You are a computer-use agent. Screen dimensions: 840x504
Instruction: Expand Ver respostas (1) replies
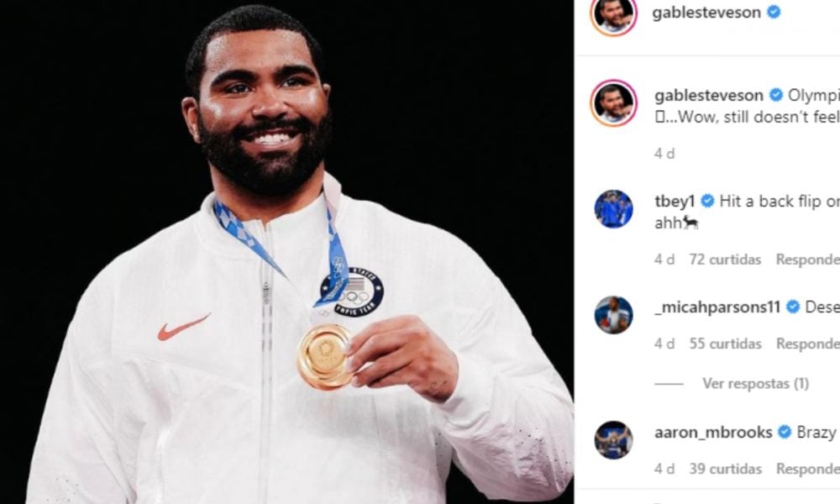(x=755, y=384)
